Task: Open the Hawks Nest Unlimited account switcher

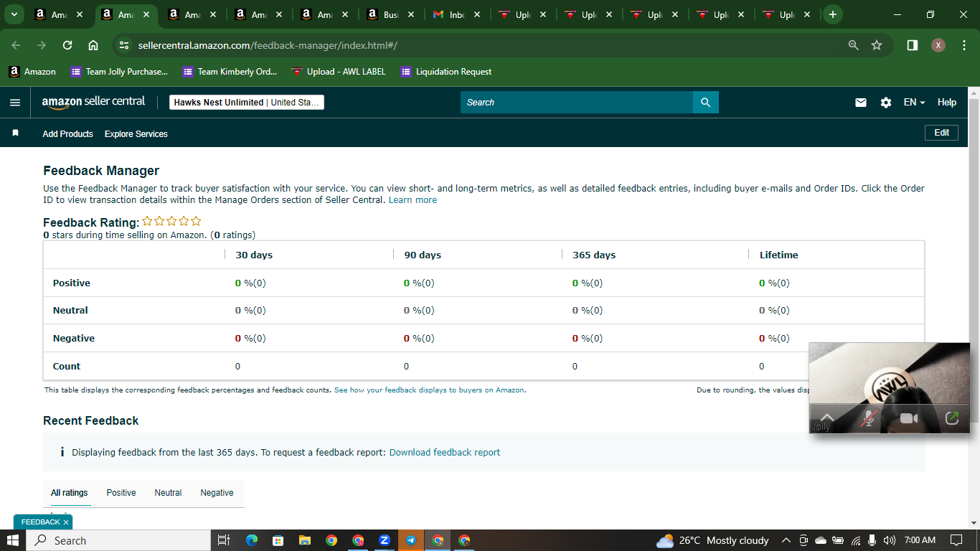Action: tap(247, 103)
